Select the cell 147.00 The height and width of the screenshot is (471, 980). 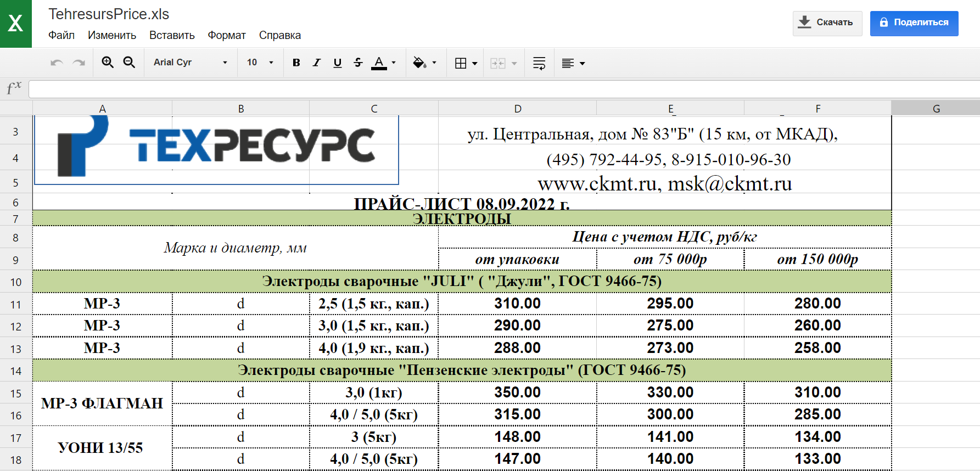518,459
